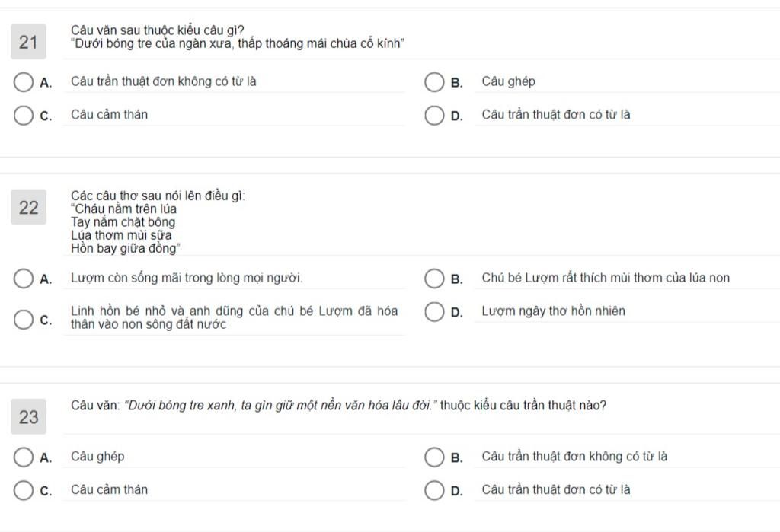The width and height of the screenshot is (780, 532).
Task: Click answer text 'Chú bé Lượm rất thích mùi thơm'
Action: pyautogui.click(x=606, y=278)
